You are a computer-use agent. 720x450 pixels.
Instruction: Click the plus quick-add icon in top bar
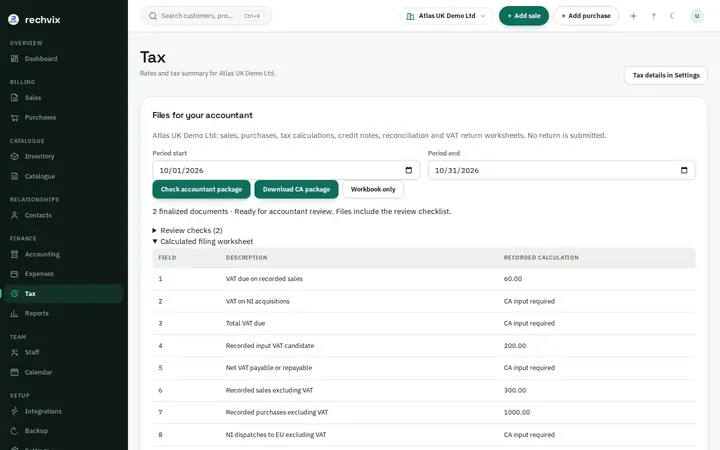tap(633, 16)
